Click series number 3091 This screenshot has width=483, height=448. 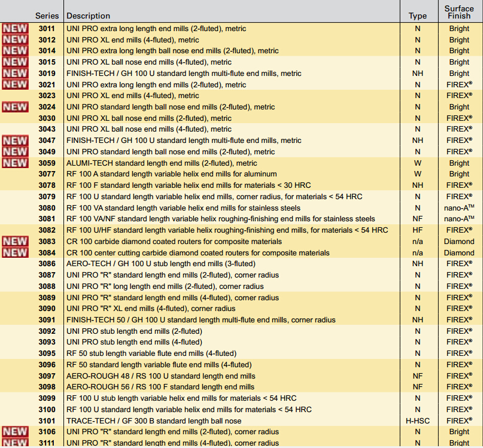click(47, 320)
